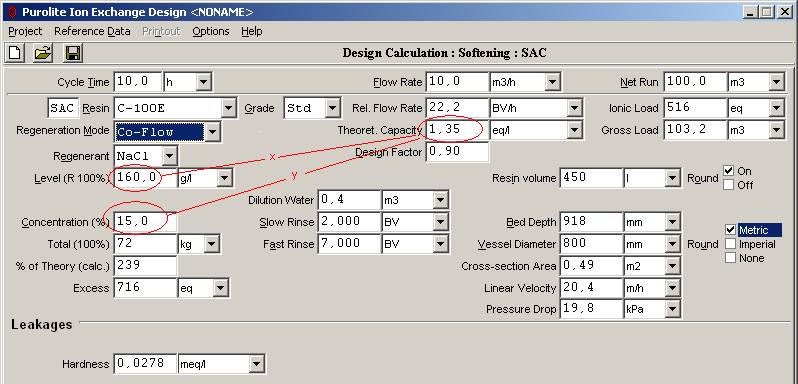Image resolution: width=798 pixels, height=384 pixels.
Task: Click the Design Factor field showing 0,90
Action: 457,152
